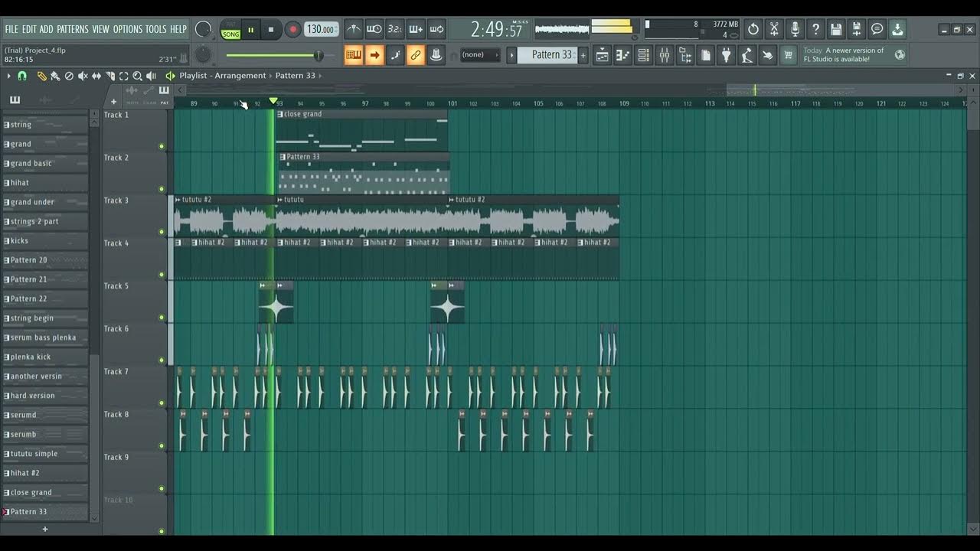The width and height of the screenshot is (980, 551).
Task: Toggle loop recording
Action: pos(436,29)
